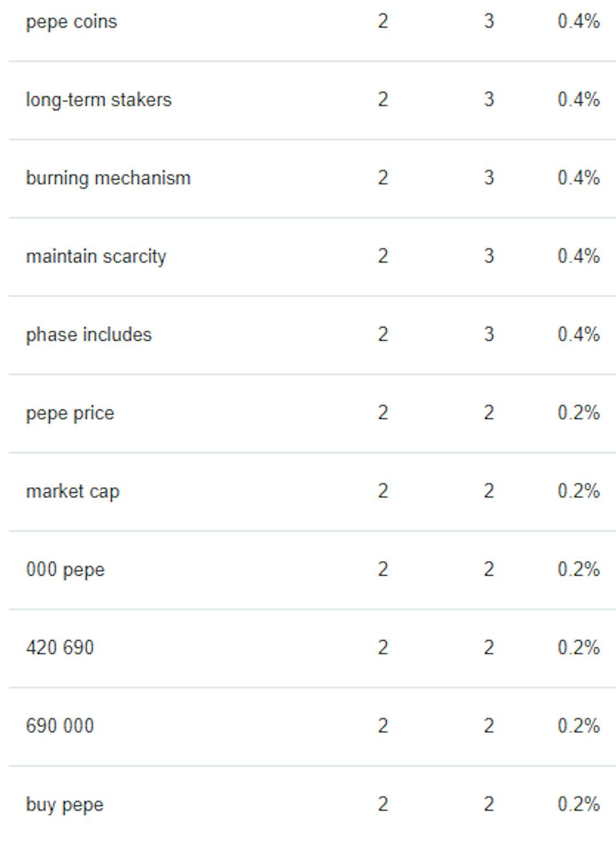Viewport: 616px width, 842px height.
Task: Select the 'burning mechanism' keyword
Action: click(108, 178)
